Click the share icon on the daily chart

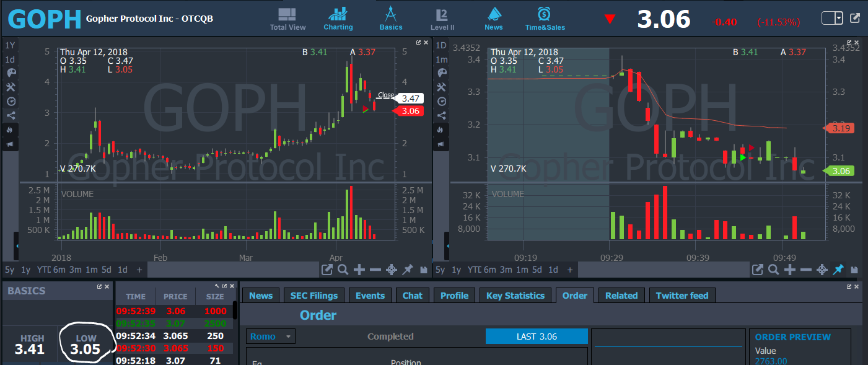pos(10,115)
